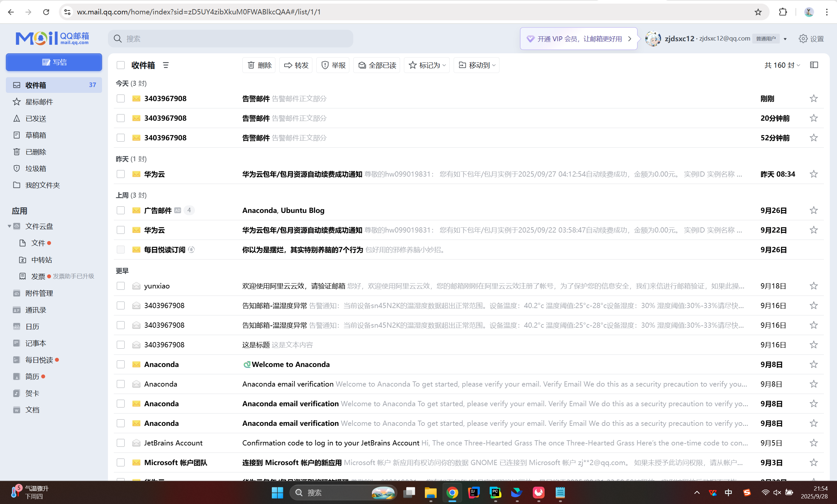Image resolution: width=837 pixels, height=504 pixels.
Task: Open Windows Start menu
Action: coord(277,493)
